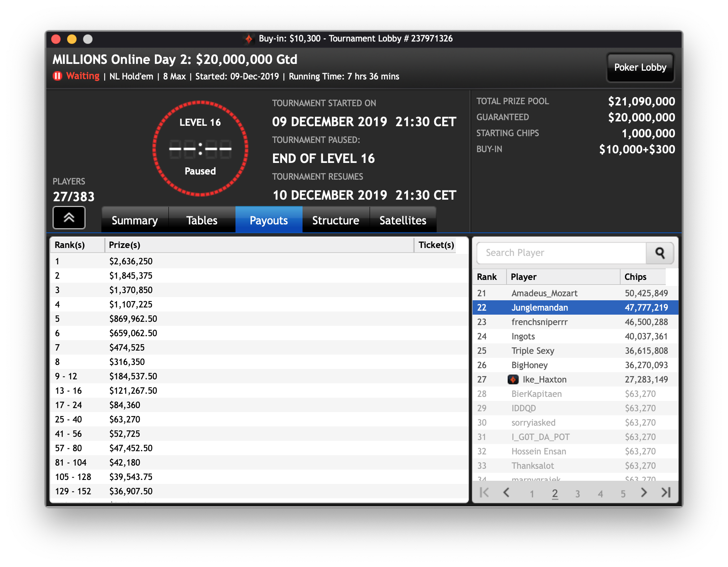Click the red paused status icon

(x=57, y=76)
